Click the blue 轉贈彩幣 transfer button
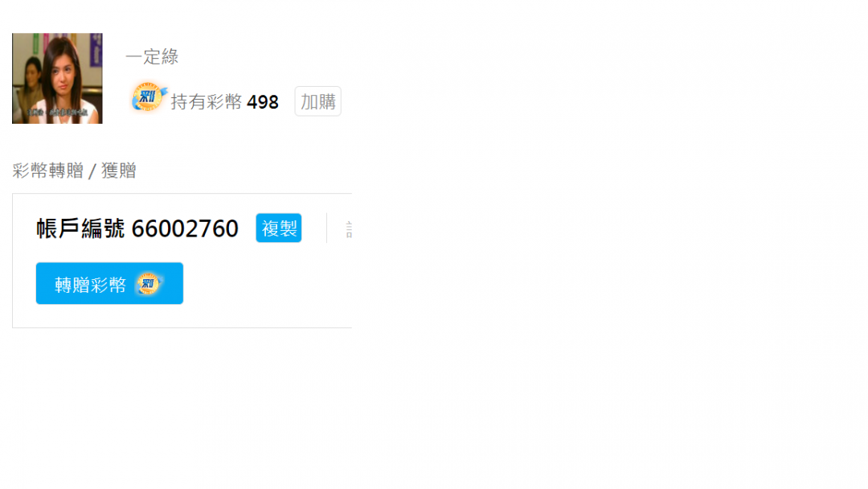Screen dimensions: 868x489 click(109, 283)
